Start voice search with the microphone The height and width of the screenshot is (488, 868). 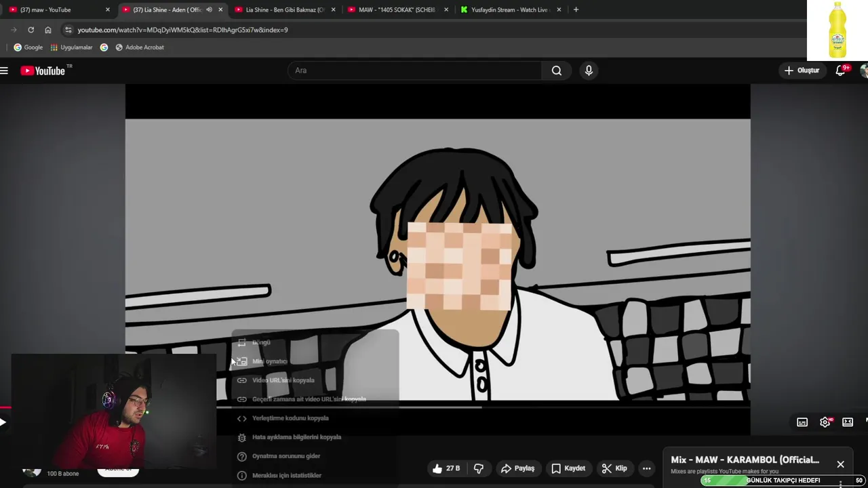[589, 70]
